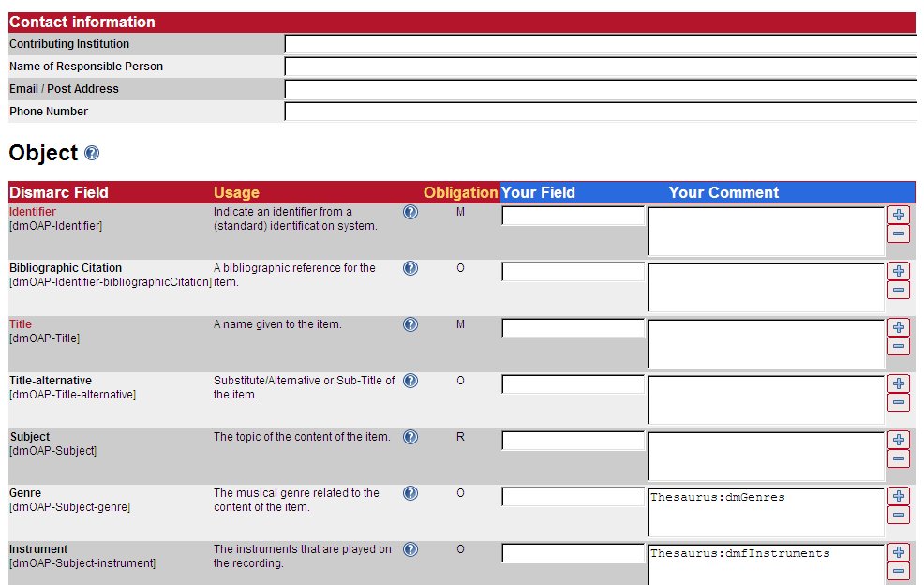Add a row with Genre plus icon

(x=899, y=496)
